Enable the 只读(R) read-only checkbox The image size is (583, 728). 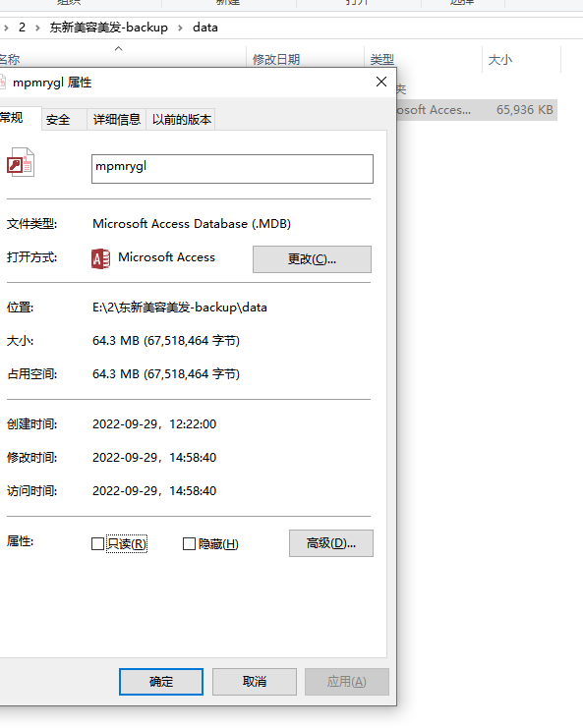point(97,543)
